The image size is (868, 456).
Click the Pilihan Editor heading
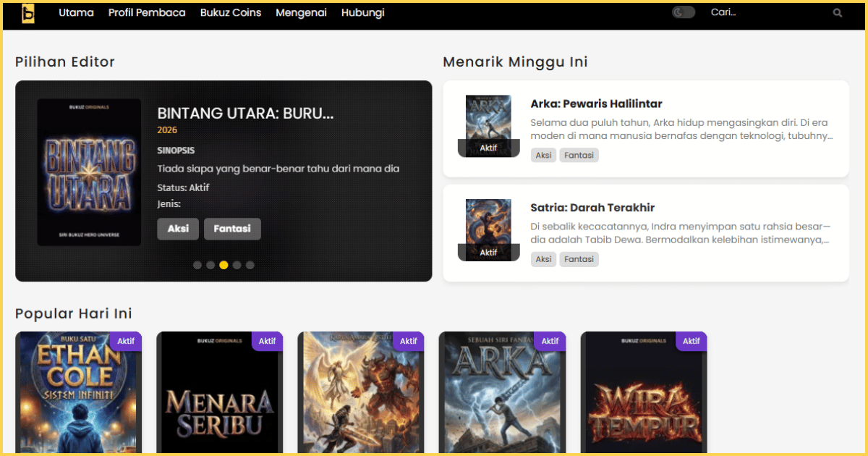65,62
